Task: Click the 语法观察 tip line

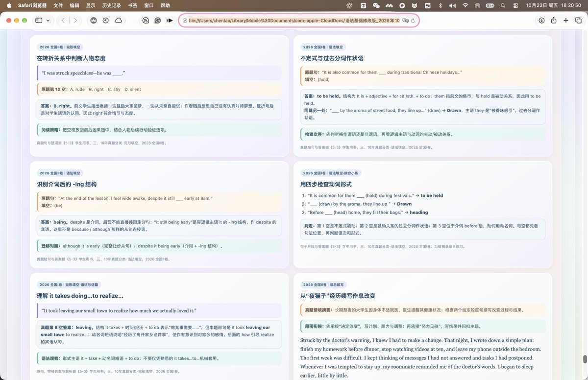Action: point(159,358)
